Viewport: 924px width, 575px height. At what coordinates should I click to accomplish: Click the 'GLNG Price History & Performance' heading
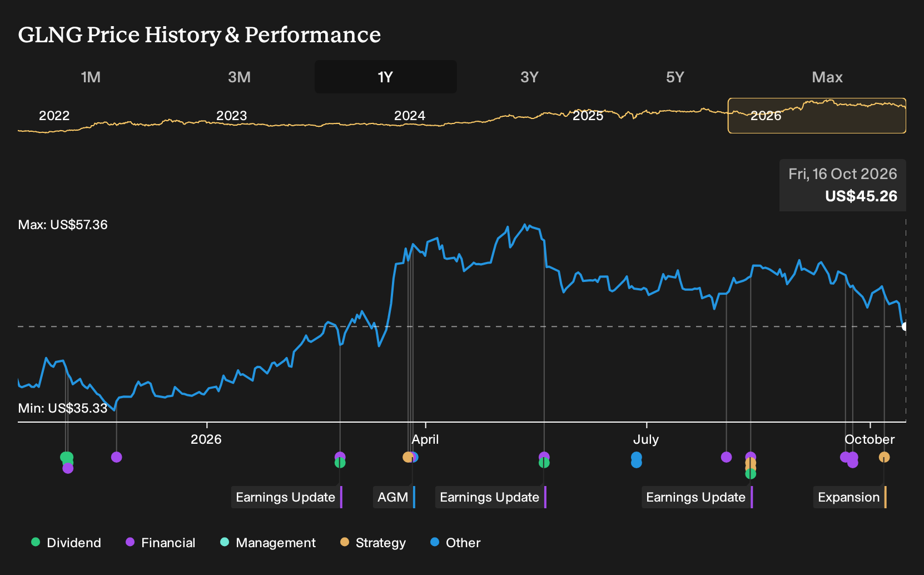pyautogui.click(x=200, y=34)
